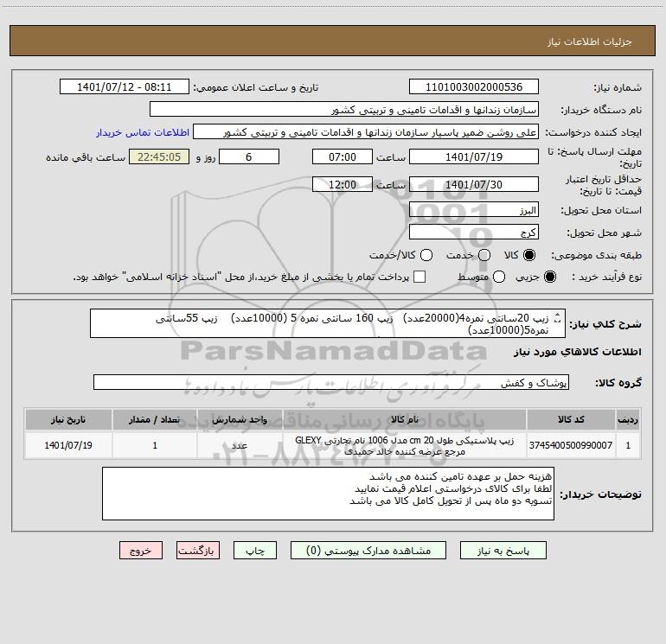Click the استان محل تحویل field البرز

click(x=474, y=210)
